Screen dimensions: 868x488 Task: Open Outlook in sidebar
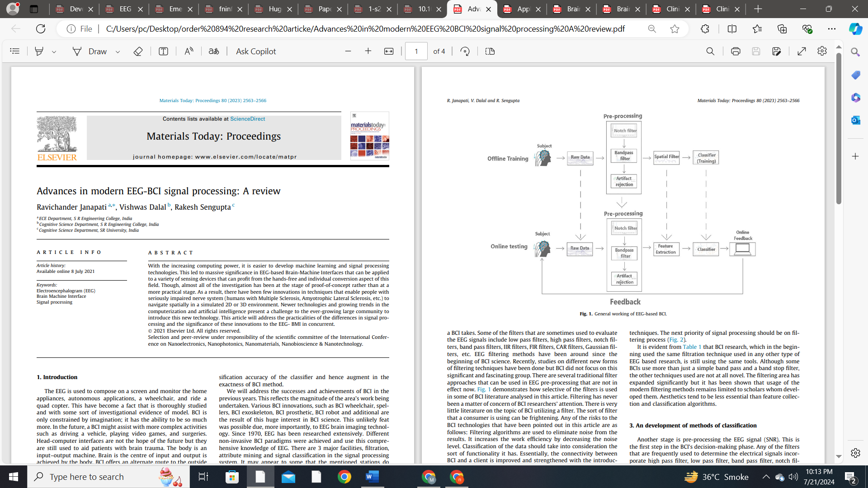pos(855,120)
